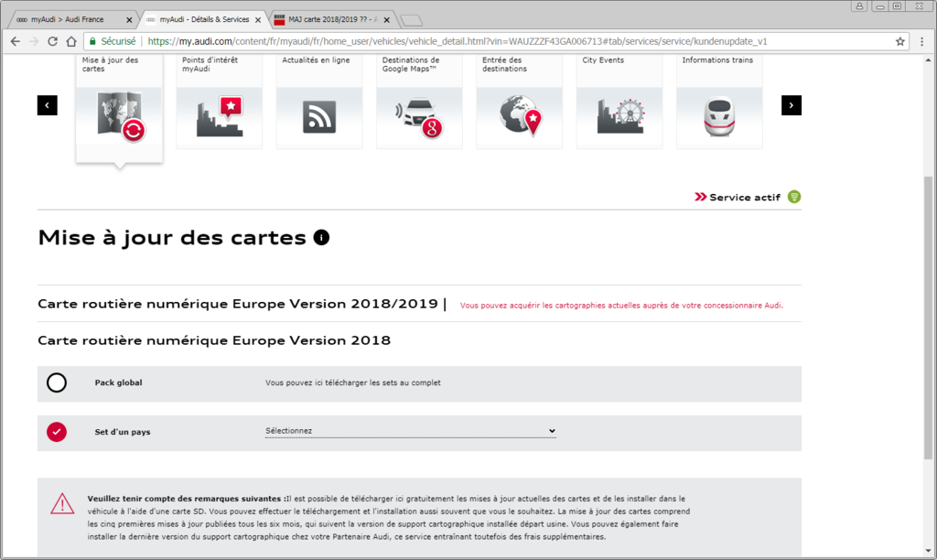Select the Informations trains icon
This screenshot has height=560, width=937.
click(x=719, y=118)
